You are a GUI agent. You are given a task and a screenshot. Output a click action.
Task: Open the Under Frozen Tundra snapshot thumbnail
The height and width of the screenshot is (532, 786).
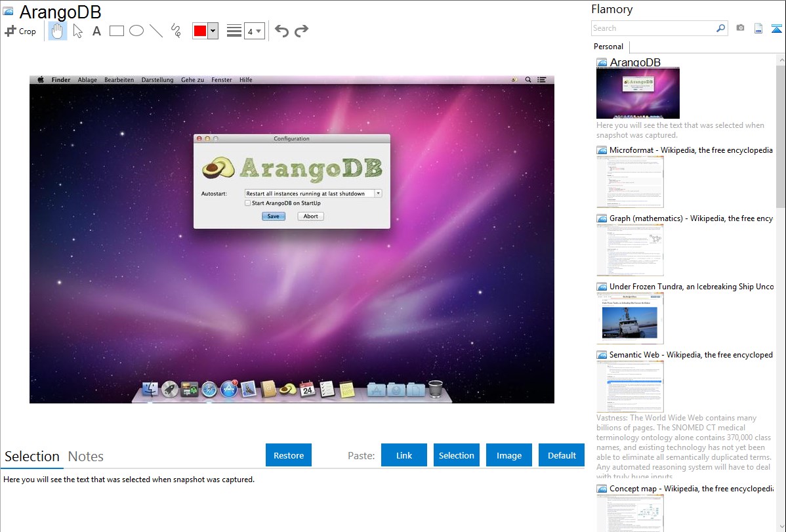click(630, 318)
